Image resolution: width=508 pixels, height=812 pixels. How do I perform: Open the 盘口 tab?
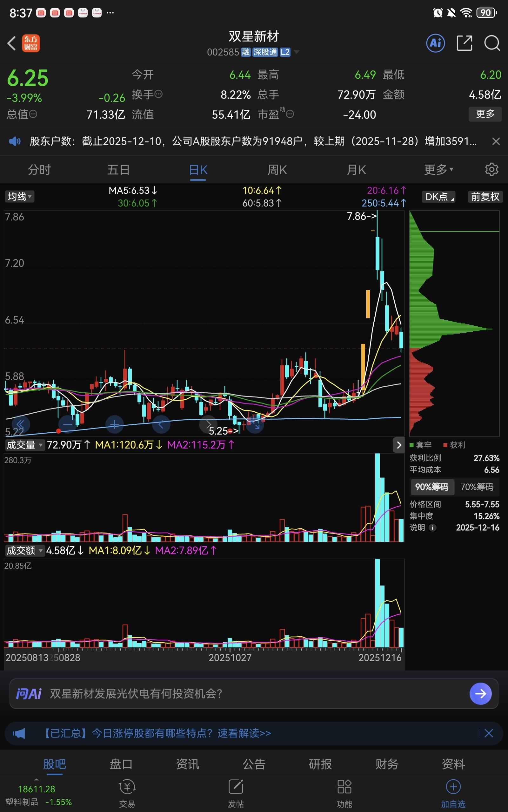pyautogui.click(x=121, y=764)
